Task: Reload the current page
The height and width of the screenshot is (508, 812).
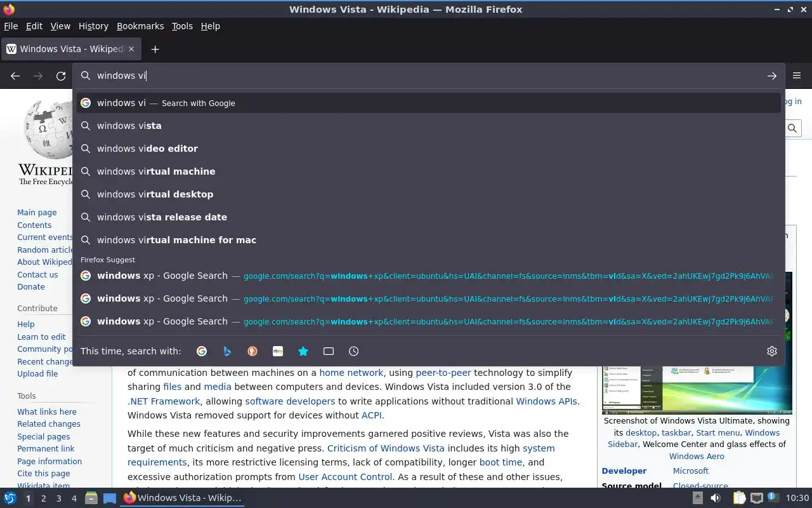Action: click(x=61, y=76)
